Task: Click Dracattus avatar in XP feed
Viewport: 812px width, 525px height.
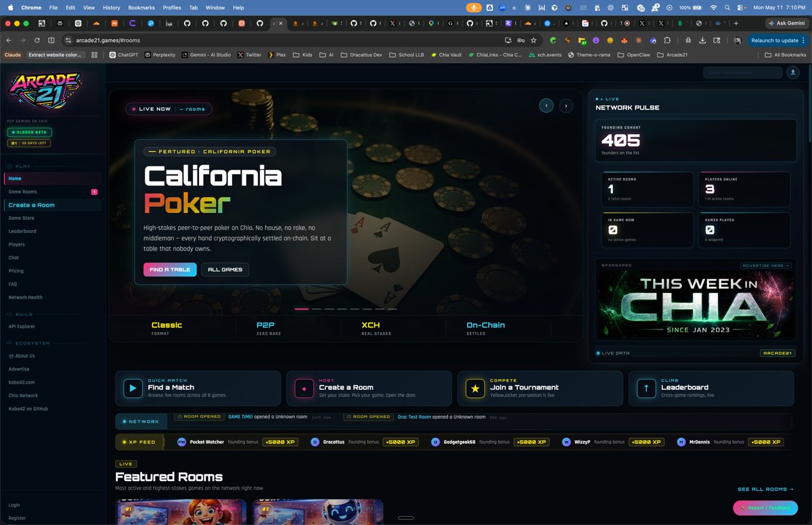Action: (x=315, y=442)
